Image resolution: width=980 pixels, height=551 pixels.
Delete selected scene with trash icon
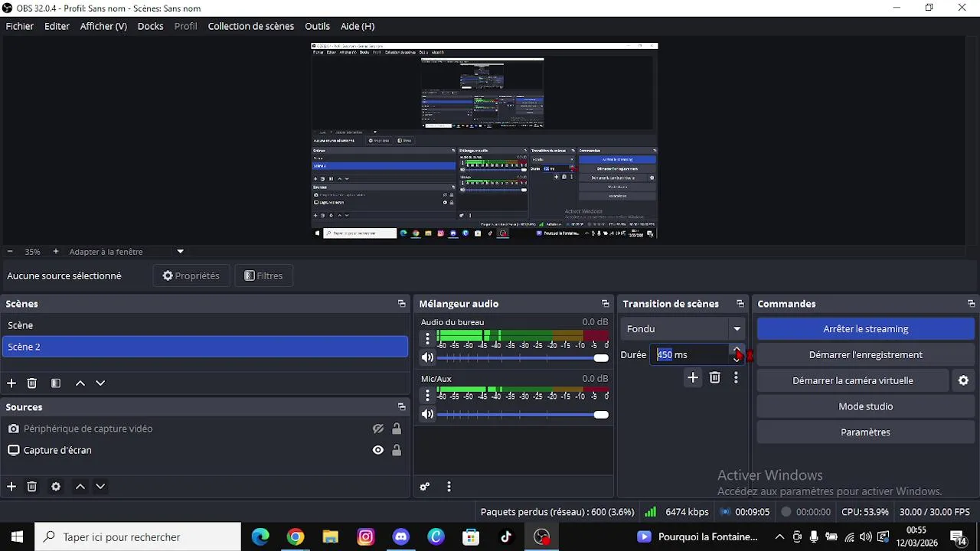[x=32, y=383]
